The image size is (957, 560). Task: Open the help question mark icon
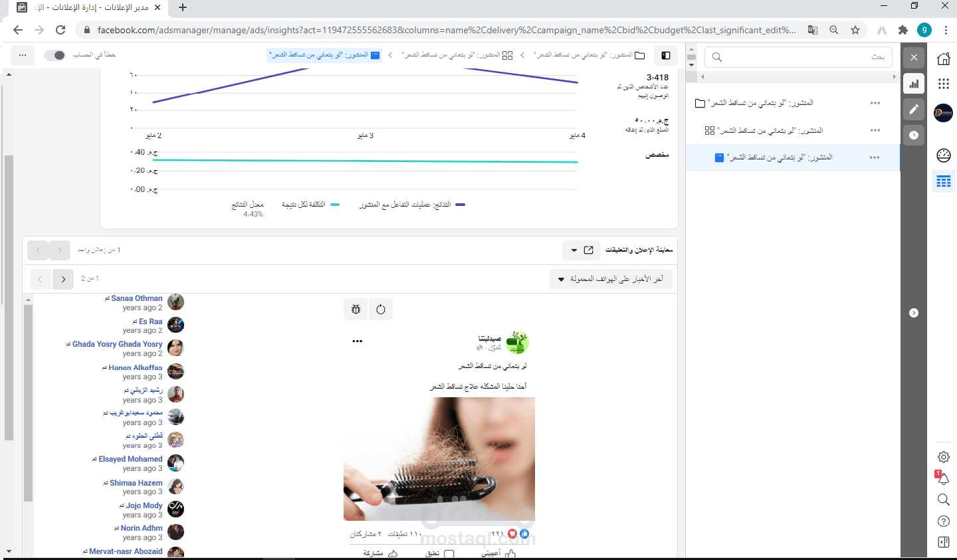click(944, 521)
